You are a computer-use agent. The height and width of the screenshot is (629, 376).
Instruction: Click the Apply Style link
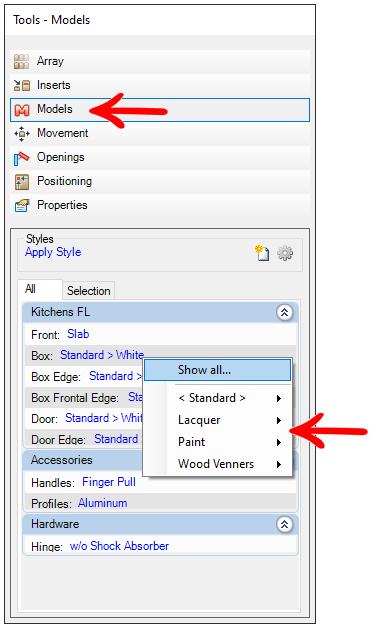53,252
